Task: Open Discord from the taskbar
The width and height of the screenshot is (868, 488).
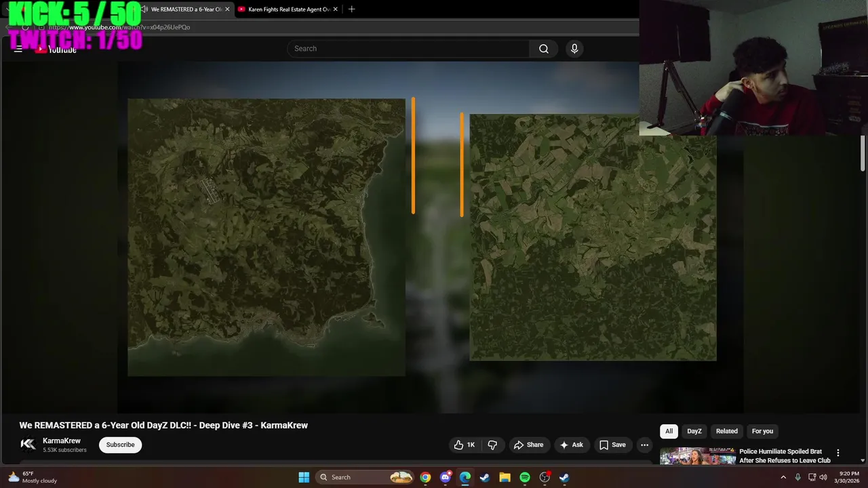Action: coord(445,477)
